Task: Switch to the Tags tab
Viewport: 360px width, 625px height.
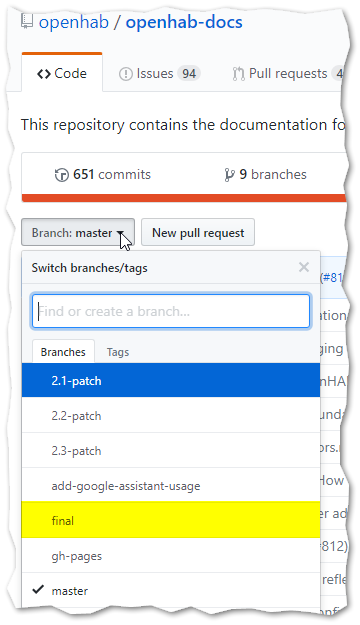Action: (x=118, y=352)
